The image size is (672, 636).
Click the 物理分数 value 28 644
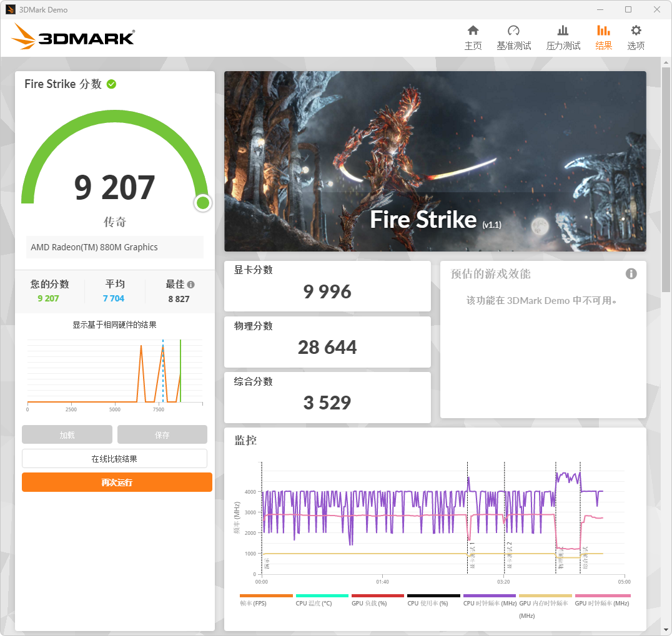coord(327,348)
